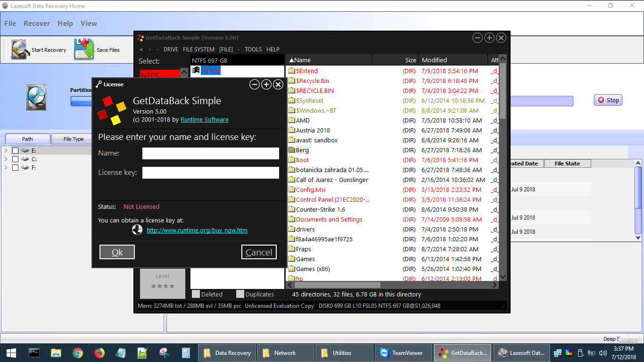Click the Start Recovery icon in Lazesoft

(20, 49)
